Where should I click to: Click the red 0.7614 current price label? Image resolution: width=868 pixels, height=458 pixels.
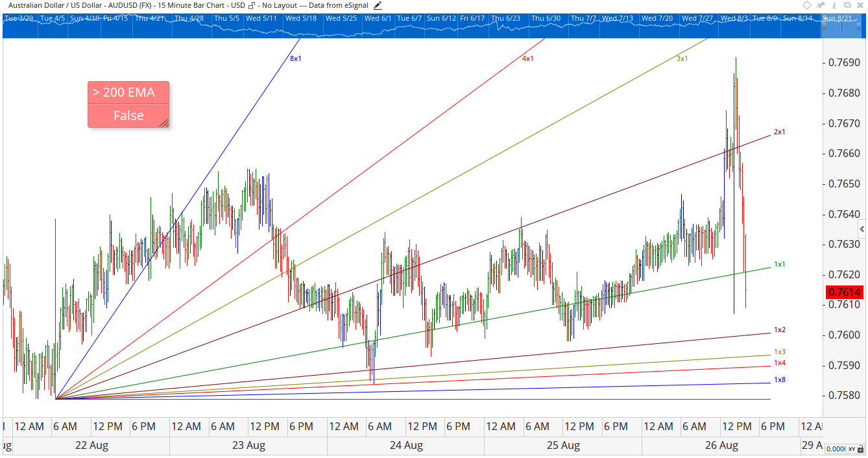(x=844, y=292)
